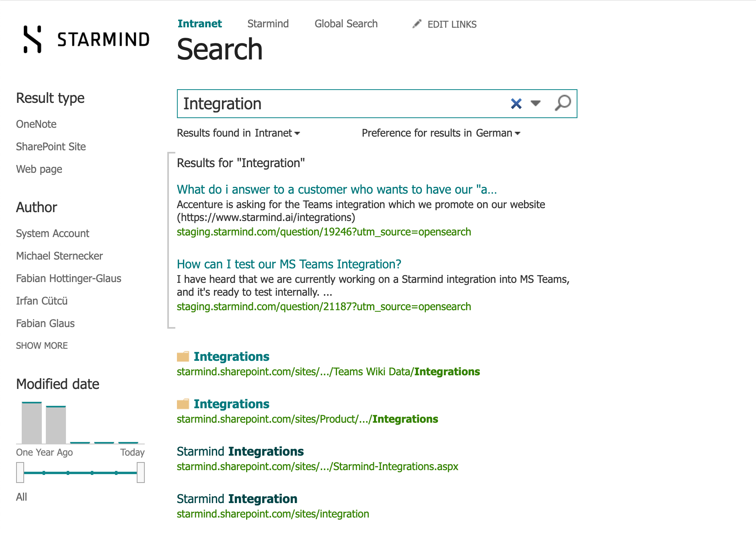
Task: Click Results for "Integration" heading
Action: [241, 163]
